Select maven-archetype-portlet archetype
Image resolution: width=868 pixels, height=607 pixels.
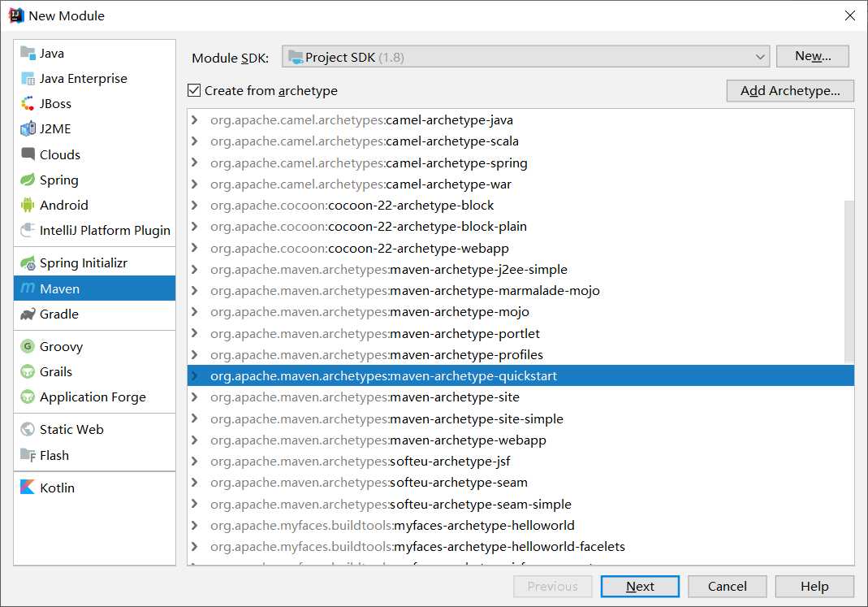(520, 333)
